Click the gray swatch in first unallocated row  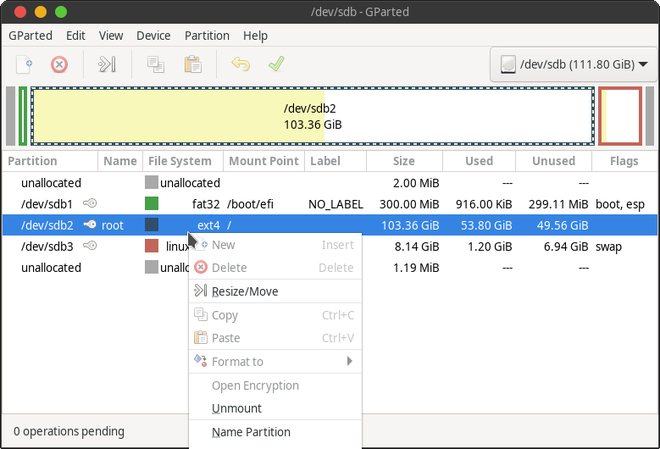152,182
